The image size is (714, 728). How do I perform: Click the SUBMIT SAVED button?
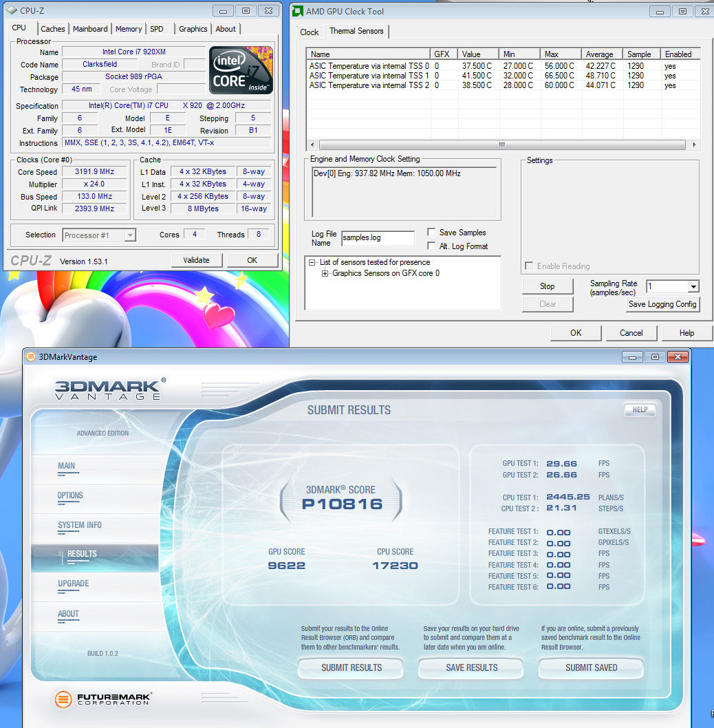click(592, 667)
